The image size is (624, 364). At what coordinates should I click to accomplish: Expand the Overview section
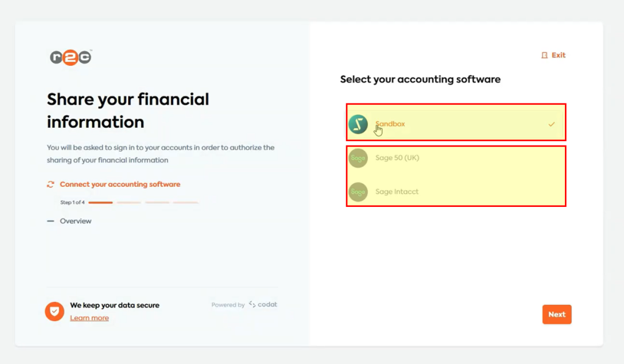point(75,221)
